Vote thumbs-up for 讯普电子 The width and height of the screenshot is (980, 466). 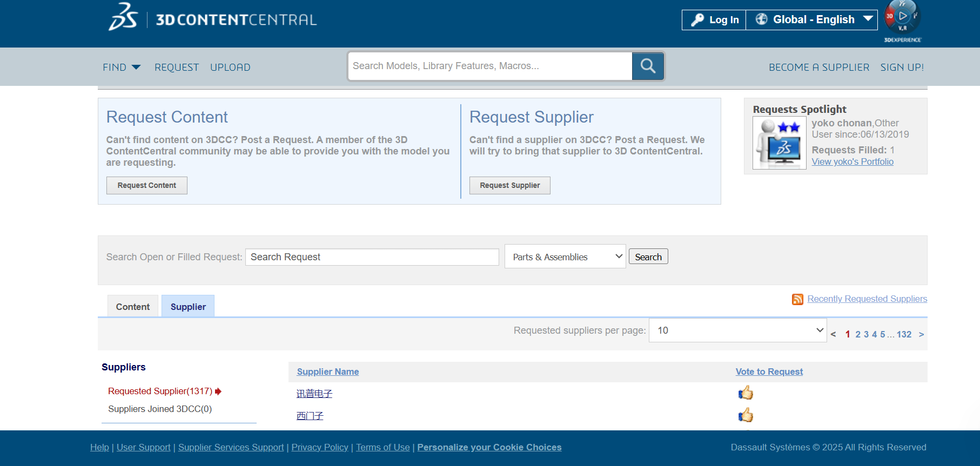click(746, 393)
